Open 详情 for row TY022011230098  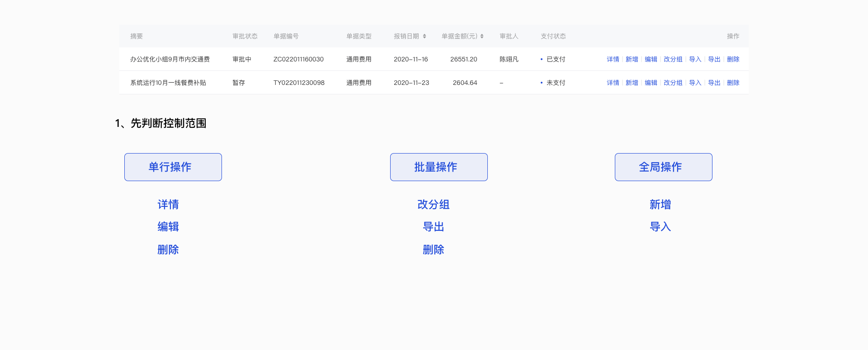click(613, 83)
